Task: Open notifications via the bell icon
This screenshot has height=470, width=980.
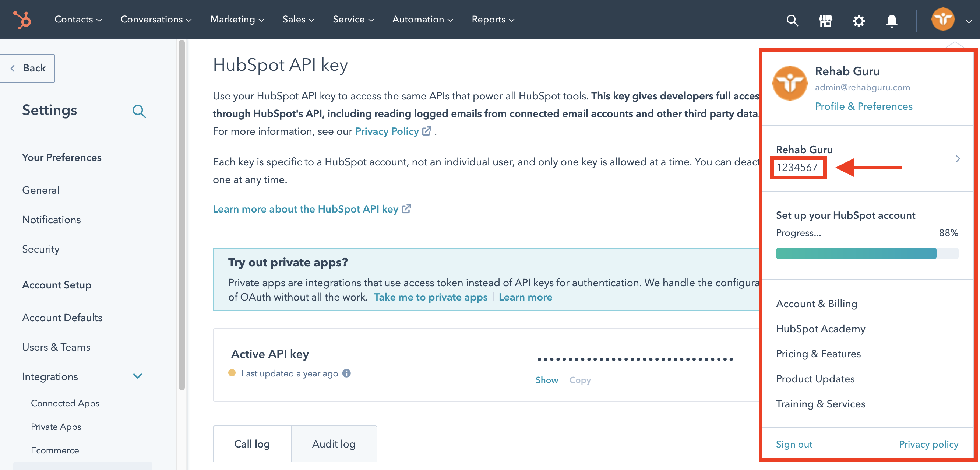Action: tap(891, 21)
